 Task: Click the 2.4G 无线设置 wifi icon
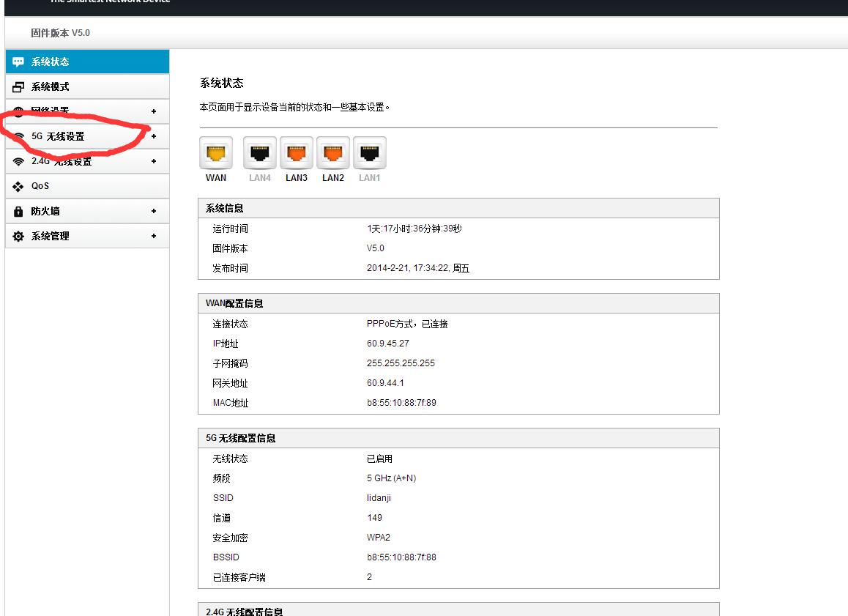pos(18,161)
